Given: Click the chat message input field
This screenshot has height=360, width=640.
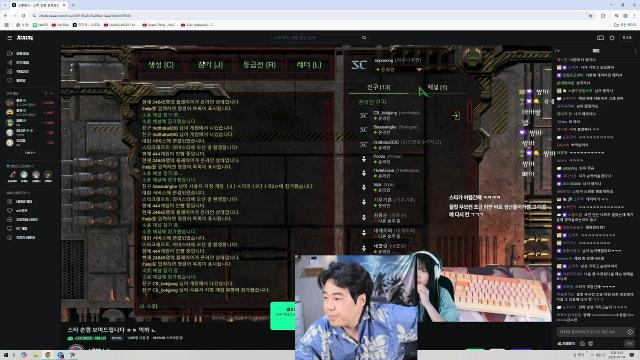Looking at the screenshot, I should coord(591,332).
